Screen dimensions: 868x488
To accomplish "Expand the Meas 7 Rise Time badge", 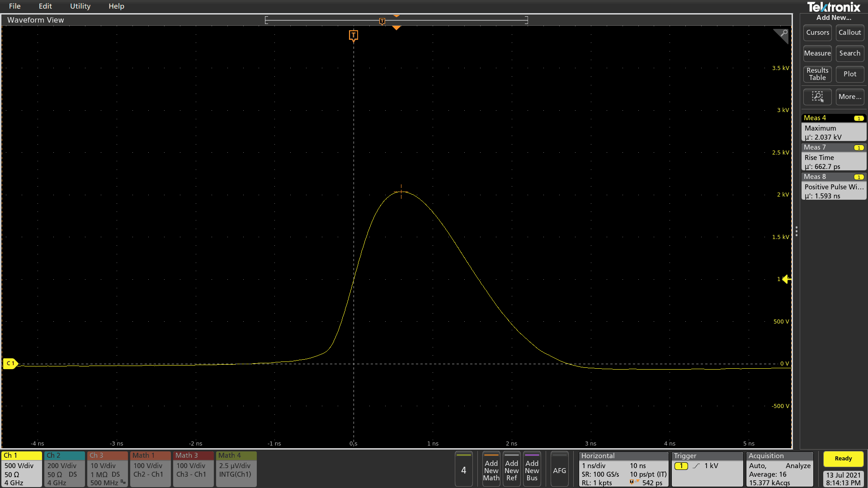I will point(833,157).
